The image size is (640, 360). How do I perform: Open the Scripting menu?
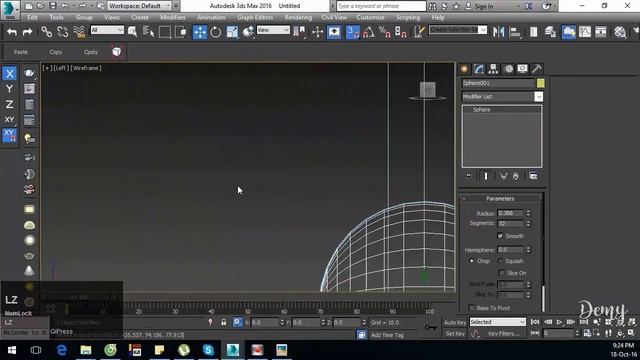(x=408, y=18)
